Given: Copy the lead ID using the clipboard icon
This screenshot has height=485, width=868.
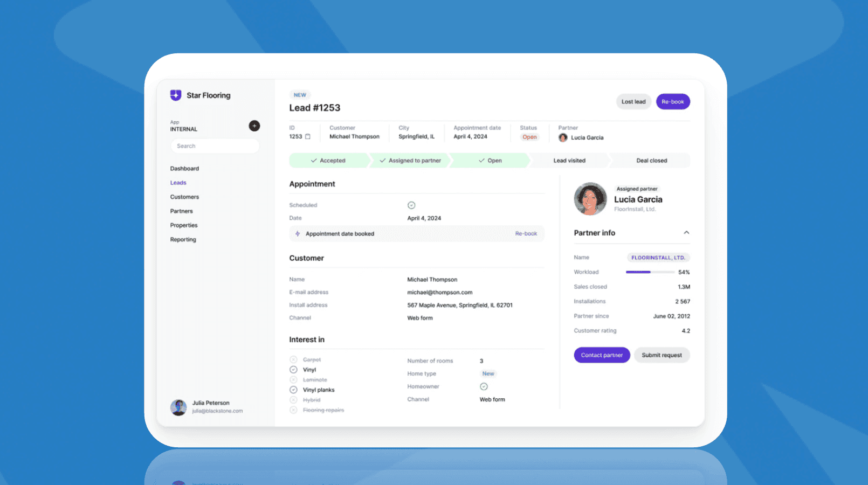Looking at the screenshot, I should pyautogui.click(x=307, y=137).
